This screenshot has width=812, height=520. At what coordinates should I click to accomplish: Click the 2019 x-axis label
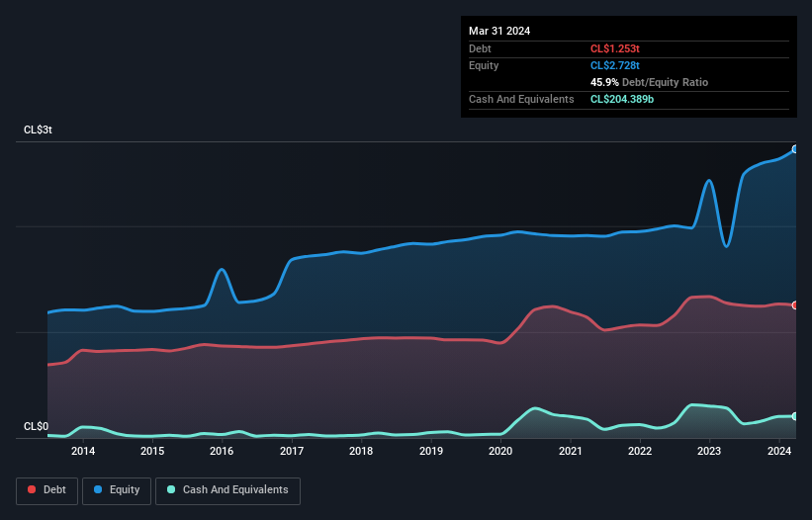pyautogui.click(x=431, y=451)
